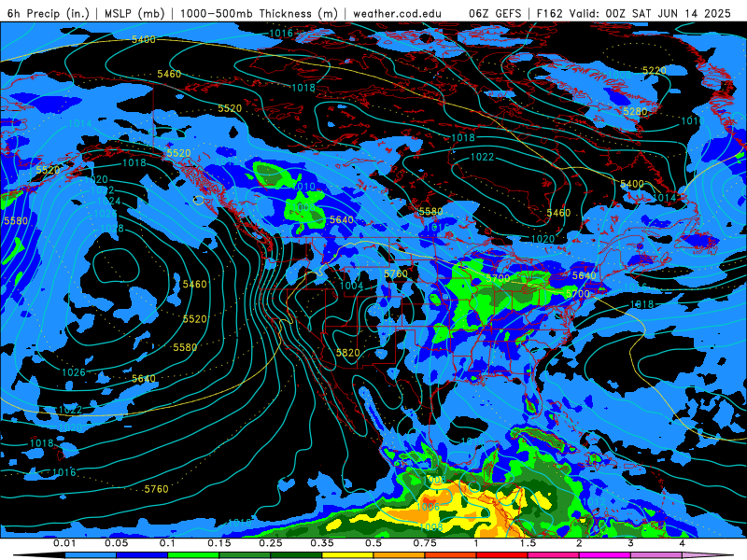Click the 1014 isobar label near Labrador

[x=664, y=198]
